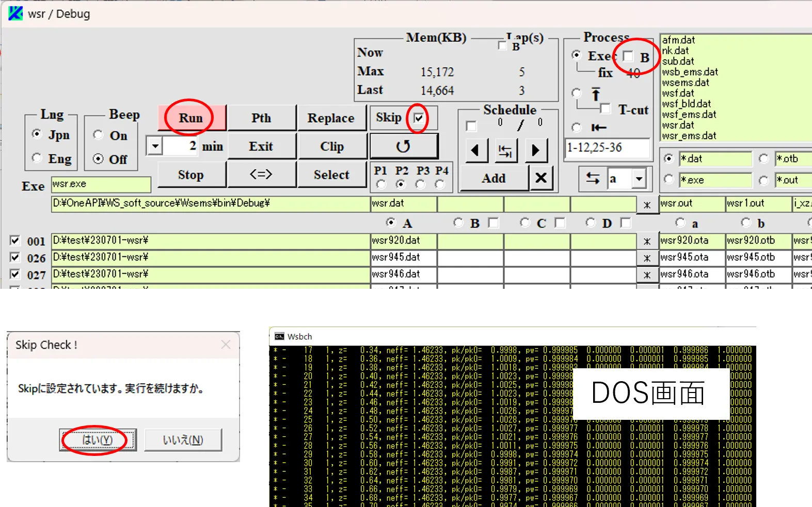Viewport: 812px width, 507px height.
Task: Select the *.out filter radio button
Action: point(764,179)
